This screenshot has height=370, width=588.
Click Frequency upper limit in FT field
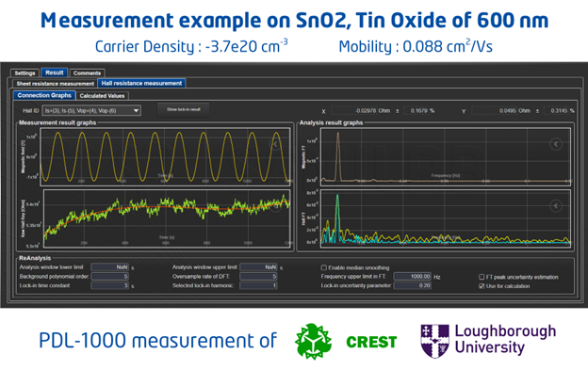(x=413, y=277)
